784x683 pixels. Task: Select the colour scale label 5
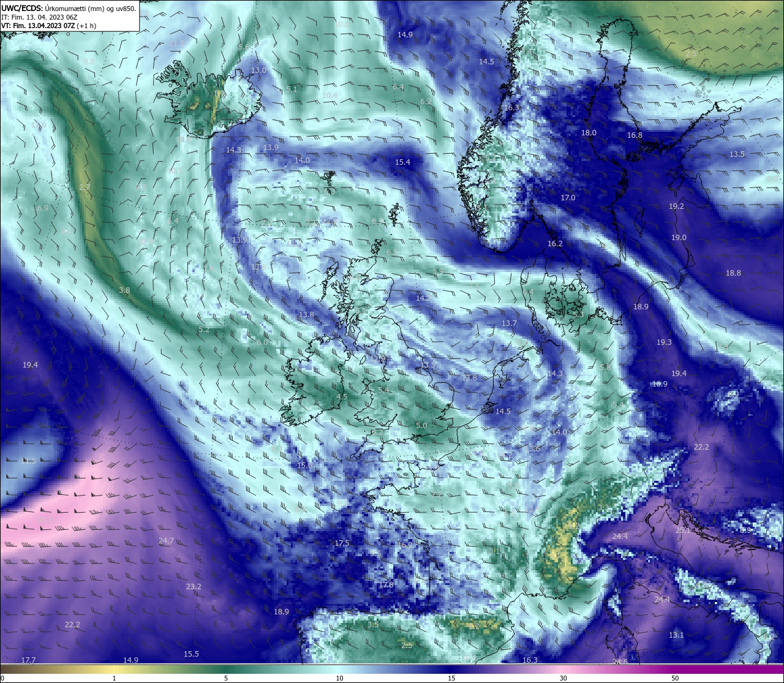tap(226, 678)
